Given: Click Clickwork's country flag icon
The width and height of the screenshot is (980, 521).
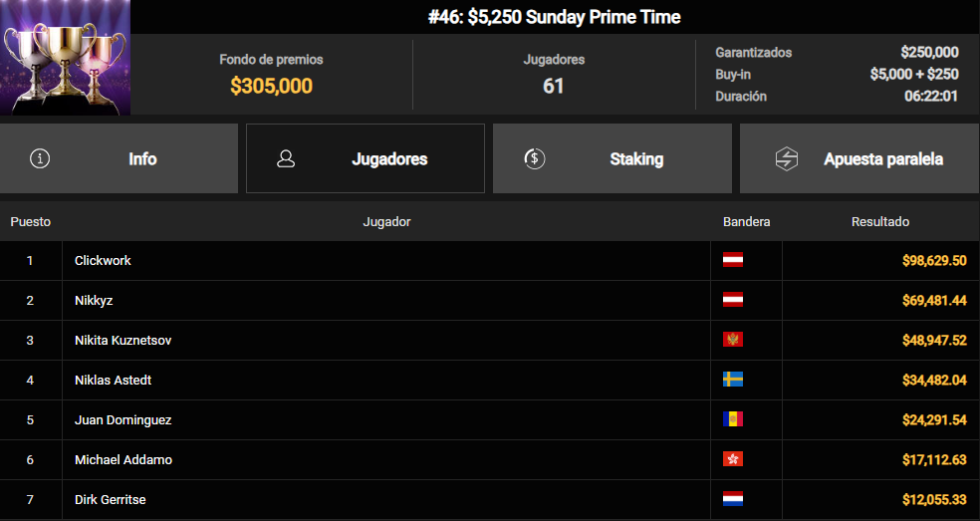Looking at the screenshot, I should point(732,260).
